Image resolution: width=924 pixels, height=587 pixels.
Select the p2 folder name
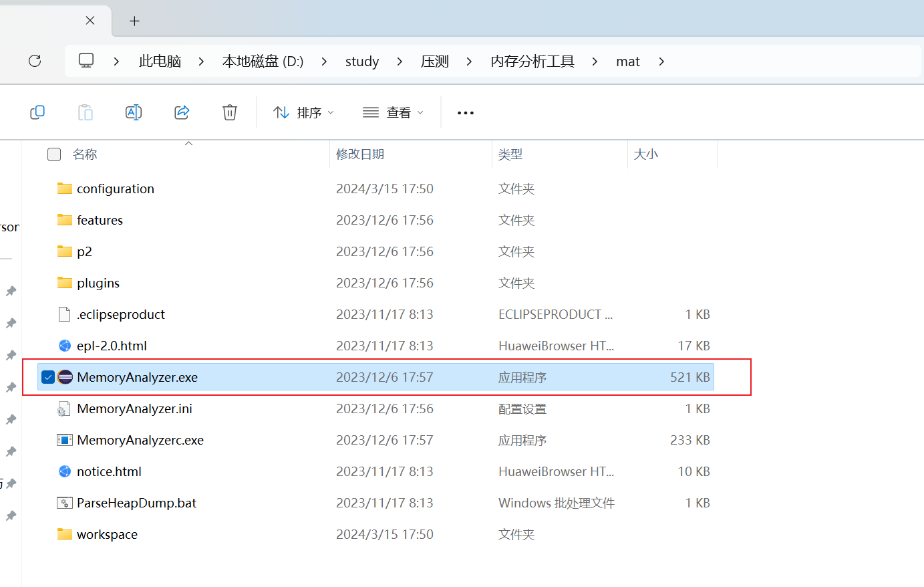click(x=84, y=252)
